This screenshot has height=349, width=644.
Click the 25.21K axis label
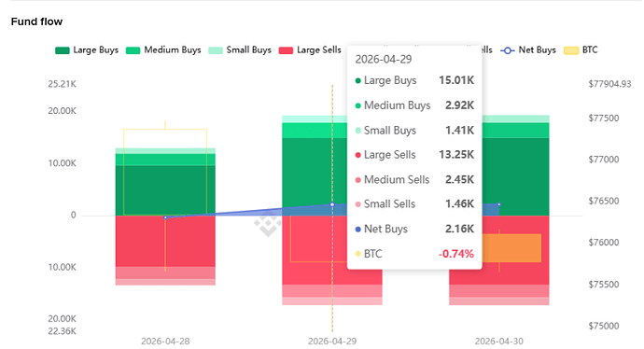tap(62, 84)
